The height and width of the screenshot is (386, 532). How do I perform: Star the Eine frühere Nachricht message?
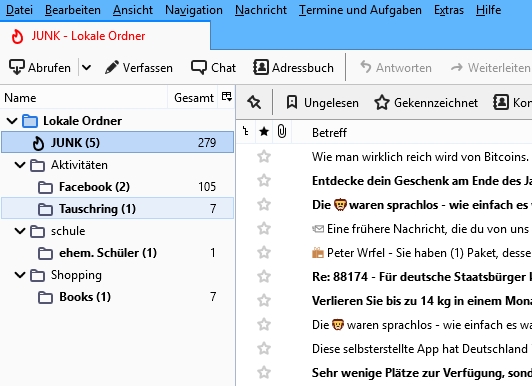click(264, 229)
